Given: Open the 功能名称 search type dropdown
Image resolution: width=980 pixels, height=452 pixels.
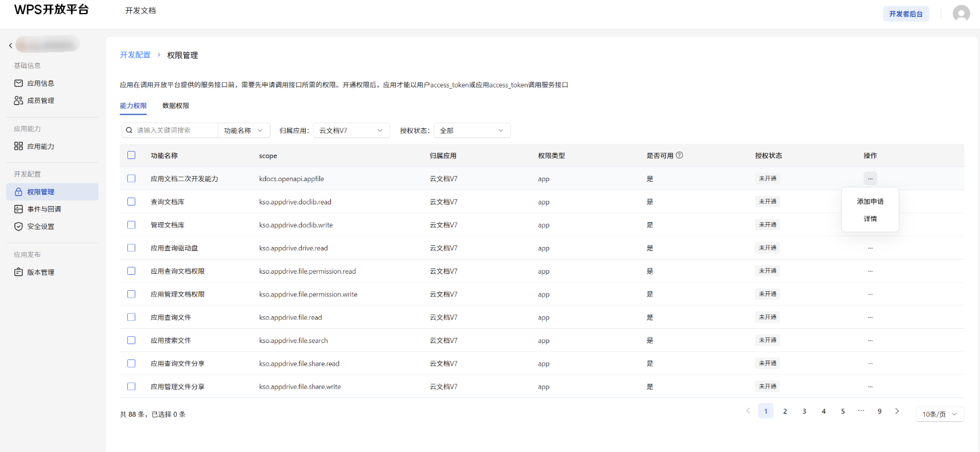Looking at the screenshot, I should point(243,131).
